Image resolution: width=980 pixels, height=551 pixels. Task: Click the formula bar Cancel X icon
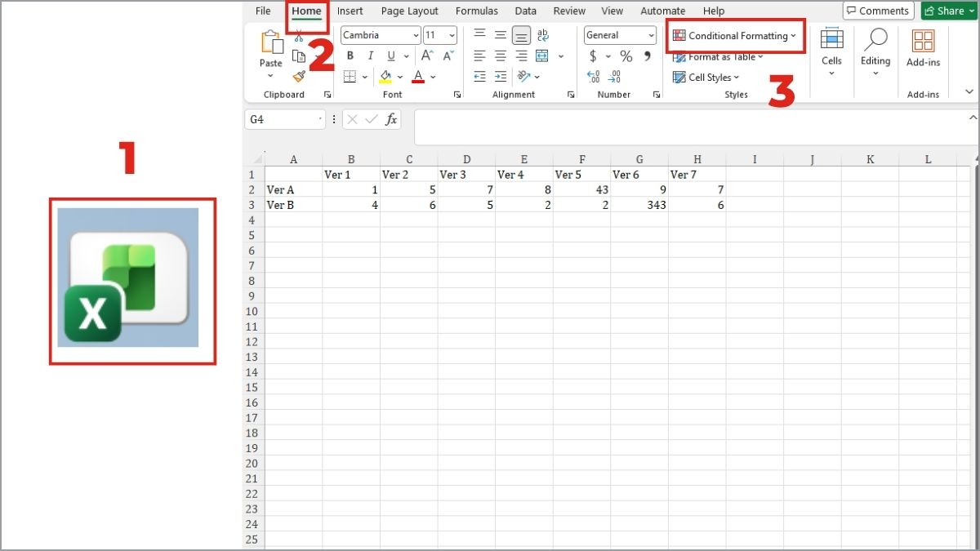pyautogui.click(x=352, y=119)
